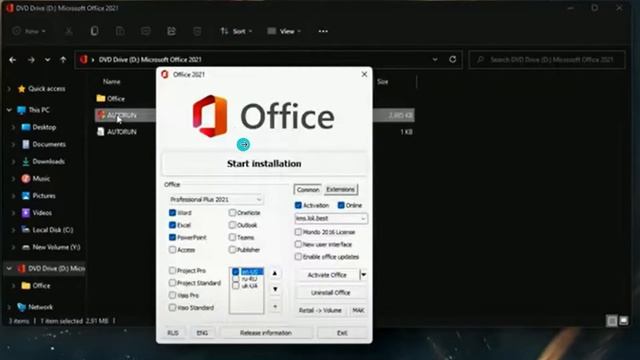Viewport: 640px width, 360px height.
Task: Expand Quick access in navigation pane
Action: [9, 89]
